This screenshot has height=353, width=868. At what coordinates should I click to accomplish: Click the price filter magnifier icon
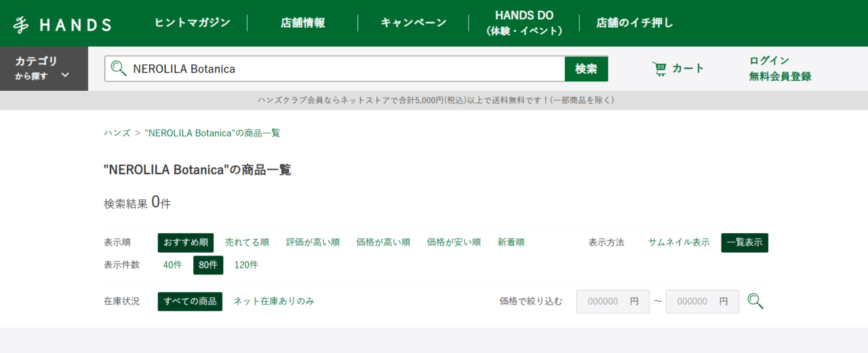coord(755,302)
